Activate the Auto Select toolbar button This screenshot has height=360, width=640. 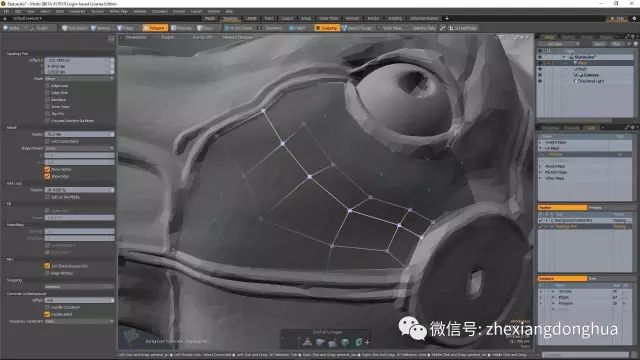pyautogui.click(x=75, y=28)
